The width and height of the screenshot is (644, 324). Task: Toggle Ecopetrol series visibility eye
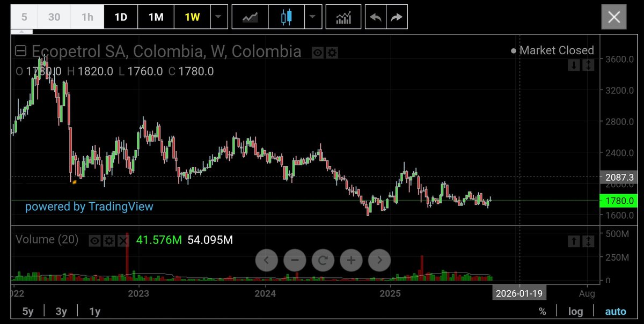318,52
